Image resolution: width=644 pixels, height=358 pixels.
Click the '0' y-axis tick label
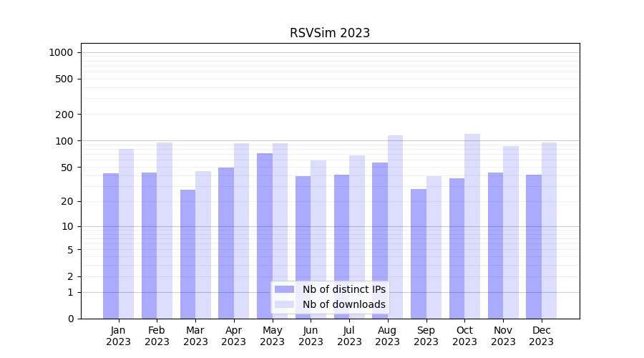pos(70,319)
